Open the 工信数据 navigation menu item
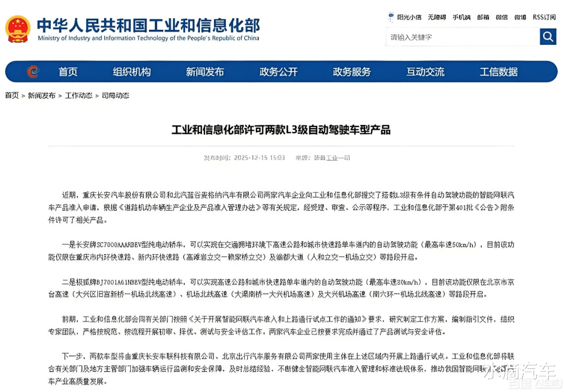Viewport: 565px width, 392px height. point(499,72)
